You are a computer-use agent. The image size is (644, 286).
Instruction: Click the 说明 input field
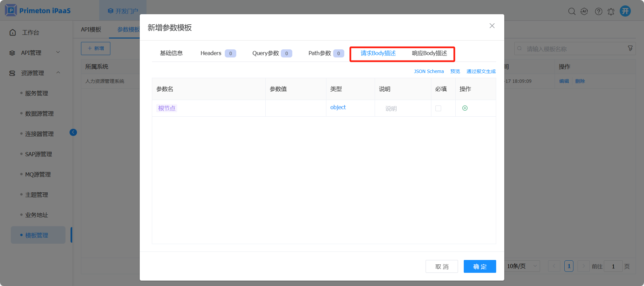(402, 109)
